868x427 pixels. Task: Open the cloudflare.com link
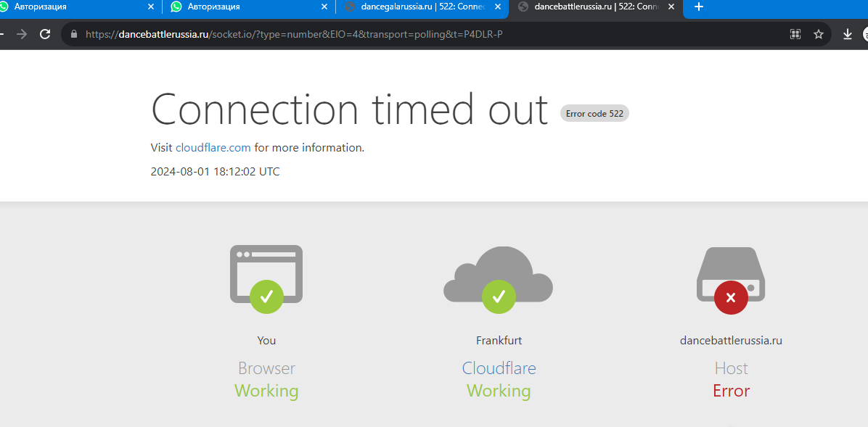(x=213, y=148)
